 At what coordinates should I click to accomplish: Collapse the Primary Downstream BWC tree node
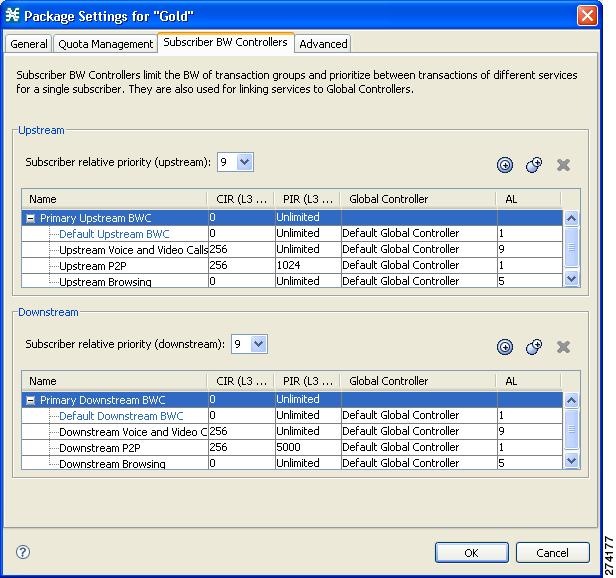click(x=31, y=400)
